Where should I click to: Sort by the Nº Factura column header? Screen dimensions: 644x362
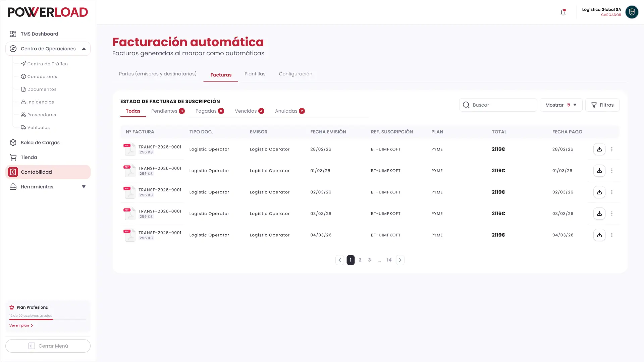[x=140, y=132]
